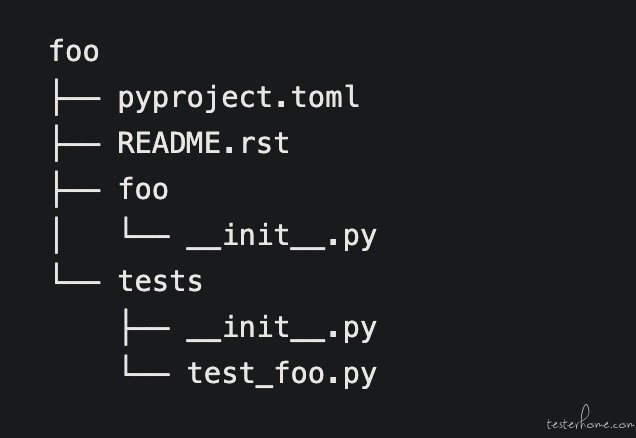This screenshot has height=438, width=636.
Task: Collapse the nested foo folder branch connector
Action: click(75, 189)
